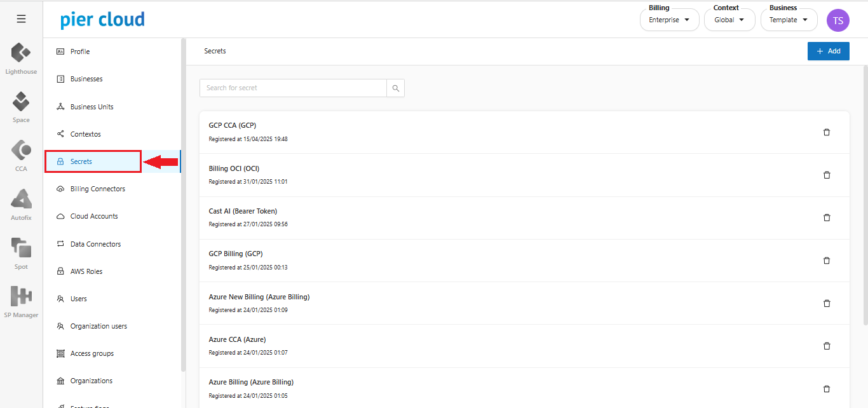Click the search magnifier icon
Screen dimensions: 868x408
click(395, 88)
